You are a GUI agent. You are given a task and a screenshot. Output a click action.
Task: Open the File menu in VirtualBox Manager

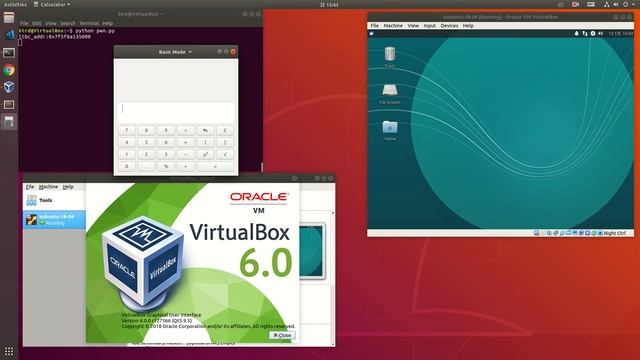pyautogui.click(x=30, y=187)
